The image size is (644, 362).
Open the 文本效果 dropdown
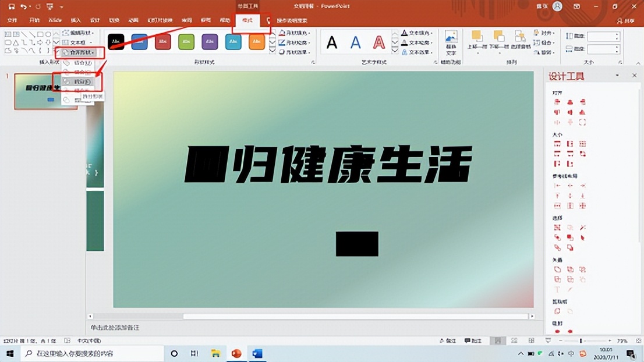pos(416,52)
